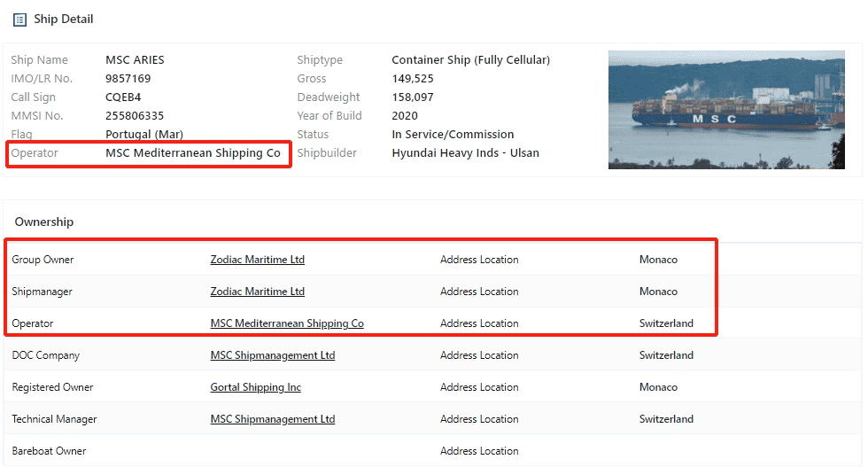The width and height of the screenshot is (868, 467).
Task: Select the ship name MSC ARIES
Action: tap(135, 60)
